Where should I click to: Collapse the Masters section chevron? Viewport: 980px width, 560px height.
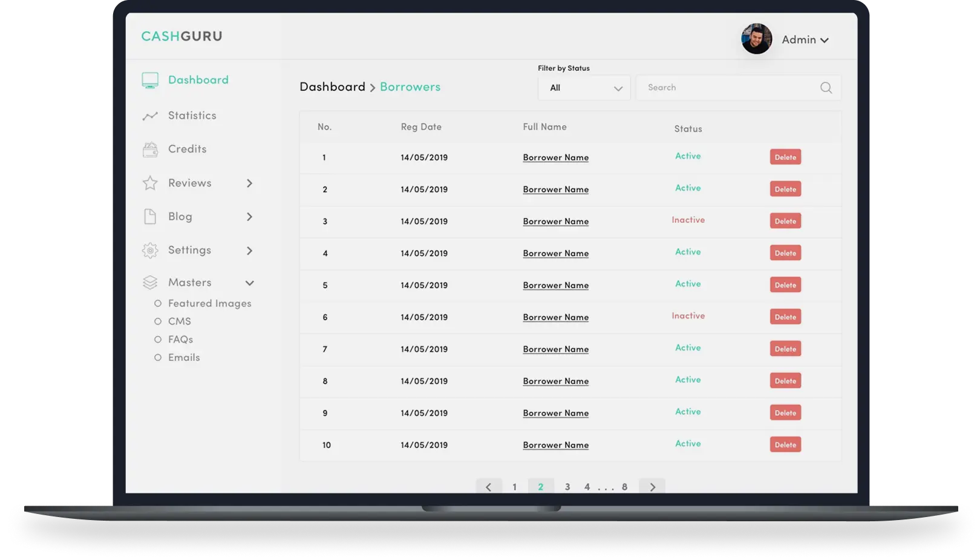[x=250, y=282]
